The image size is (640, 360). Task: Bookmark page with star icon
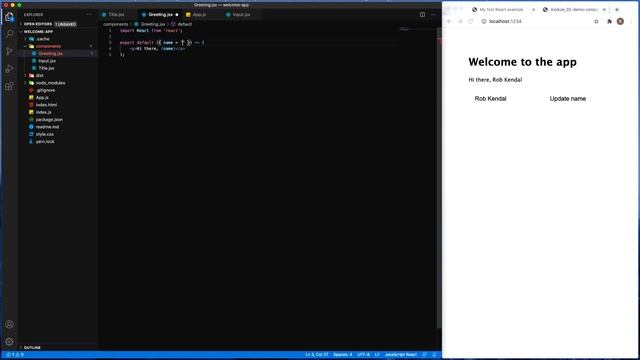click(596, 21)
